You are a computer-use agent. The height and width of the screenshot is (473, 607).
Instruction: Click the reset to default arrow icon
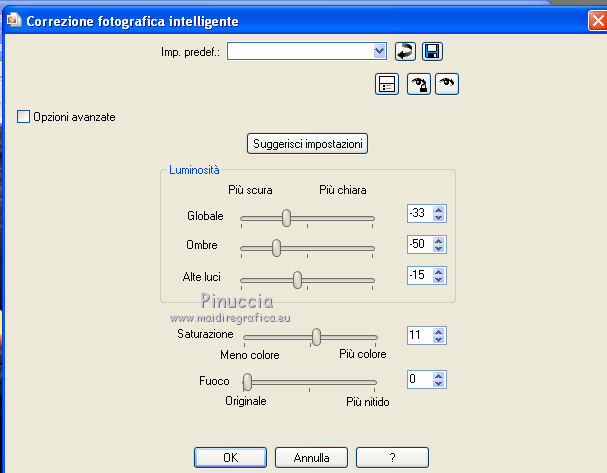point(405,51)
